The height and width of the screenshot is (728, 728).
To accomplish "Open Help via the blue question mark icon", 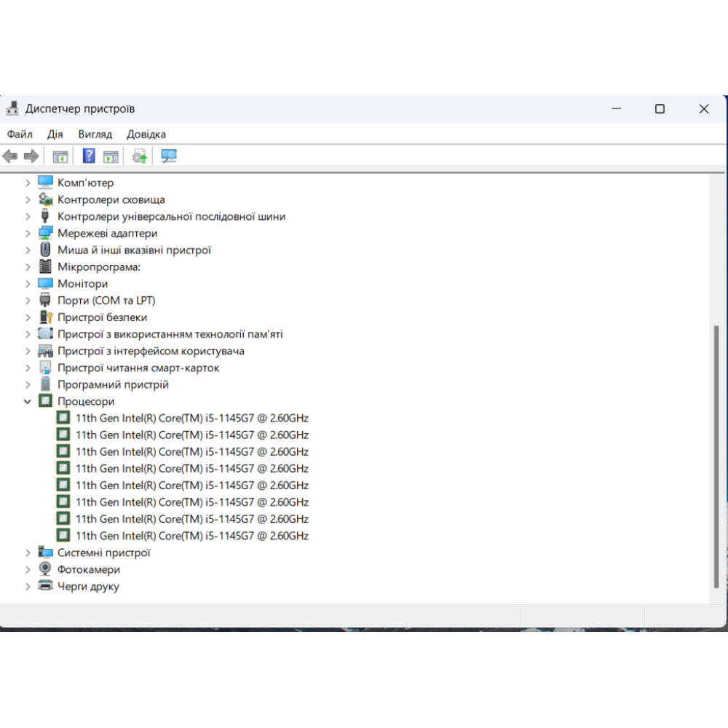I will click(x=89, y=156).
